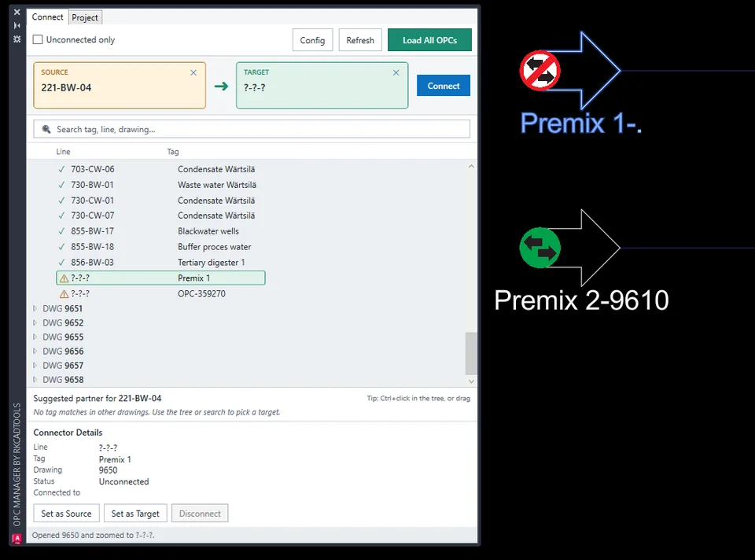Viewport: 755px width, 560px height.
Task: Click the tree list scrollbar thumb
Action: click(x=471, y=353)
